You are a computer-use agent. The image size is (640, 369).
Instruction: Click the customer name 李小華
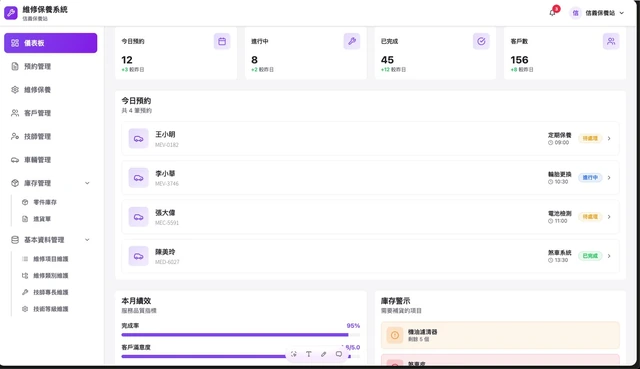[165, 173]
